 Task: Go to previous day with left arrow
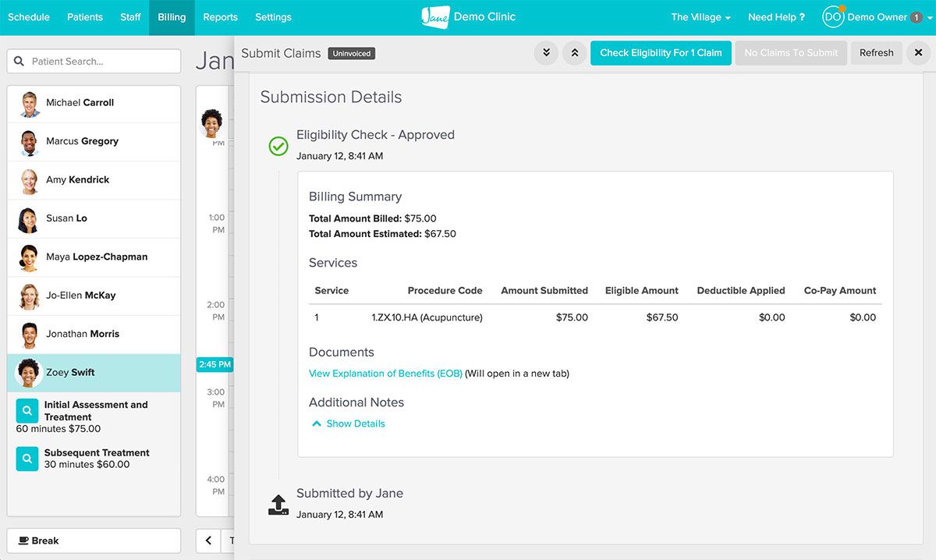tap(208, 541)
